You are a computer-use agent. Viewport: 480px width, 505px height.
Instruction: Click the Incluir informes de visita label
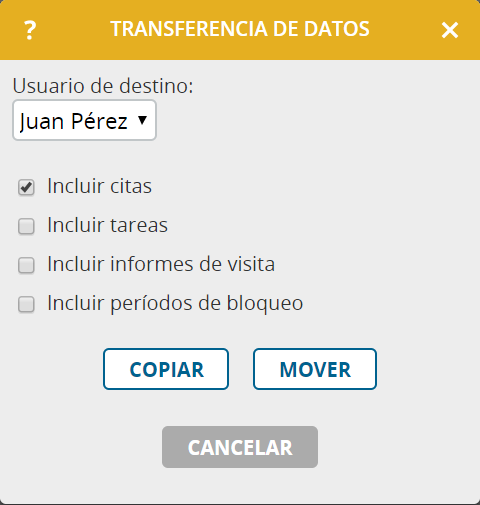point(161,264)
